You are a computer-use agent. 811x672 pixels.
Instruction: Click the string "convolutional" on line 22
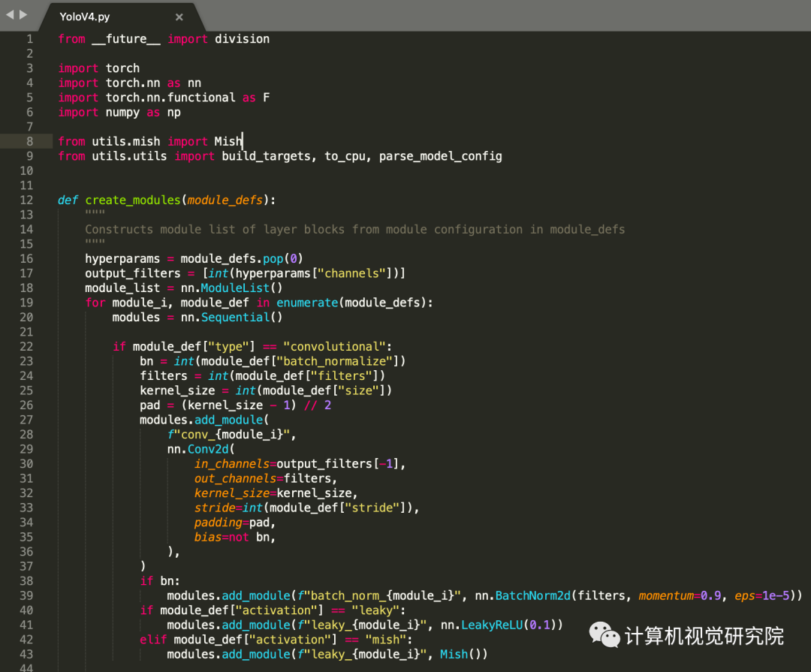coord(334,347)
